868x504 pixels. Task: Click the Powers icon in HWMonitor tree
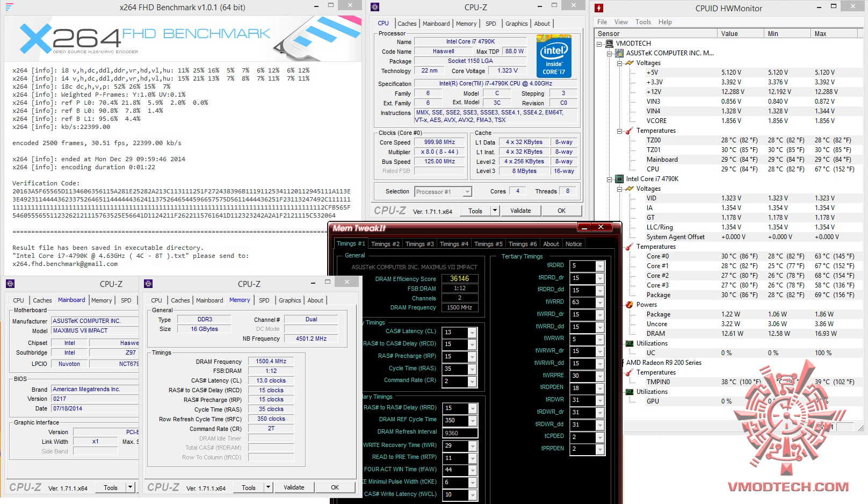(x=630, y=305)
